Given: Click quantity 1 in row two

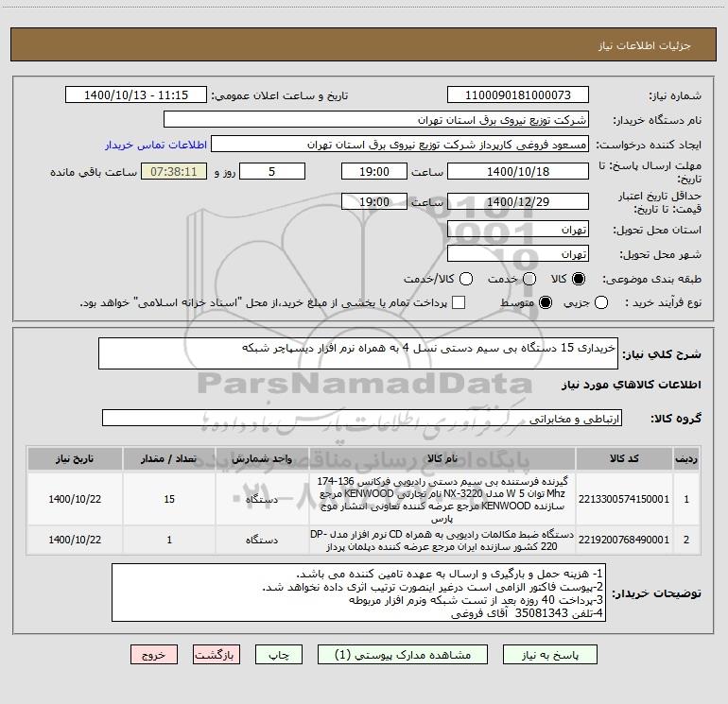Looking at the screenshot, I should click(169, 541).
